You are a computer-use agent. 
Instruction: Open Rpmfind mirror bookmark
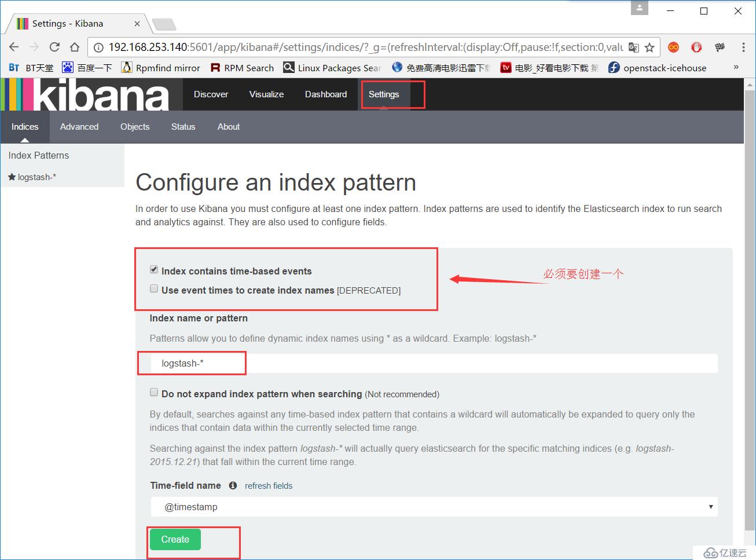pos(160,68)
